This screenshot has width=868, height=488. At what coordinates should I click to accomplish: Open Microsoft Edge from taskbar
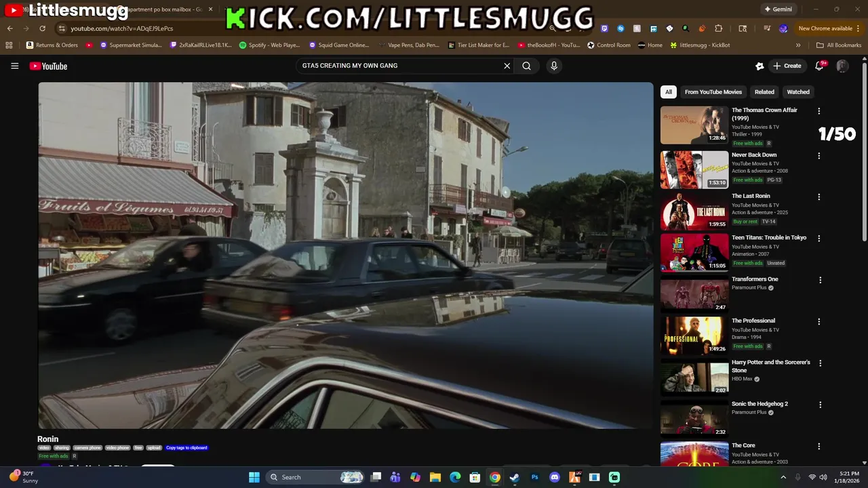point(455,477)
